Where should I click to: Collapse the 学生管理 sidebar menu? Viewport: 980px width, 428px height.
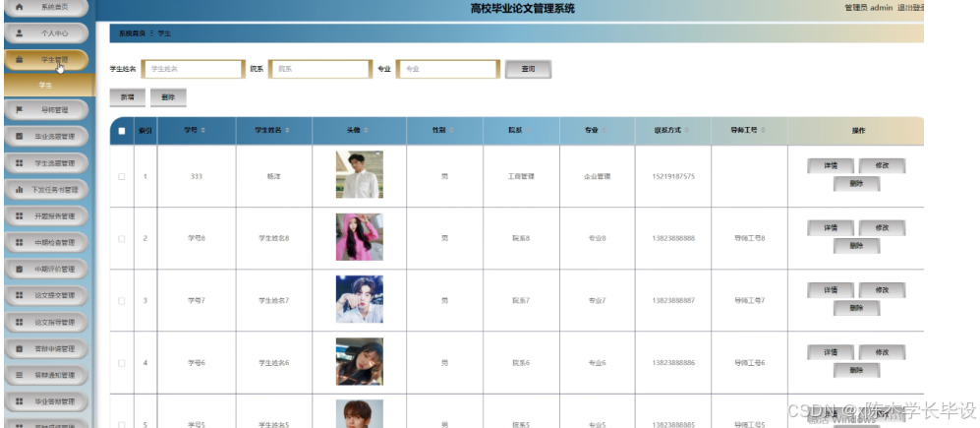(46, 60)
